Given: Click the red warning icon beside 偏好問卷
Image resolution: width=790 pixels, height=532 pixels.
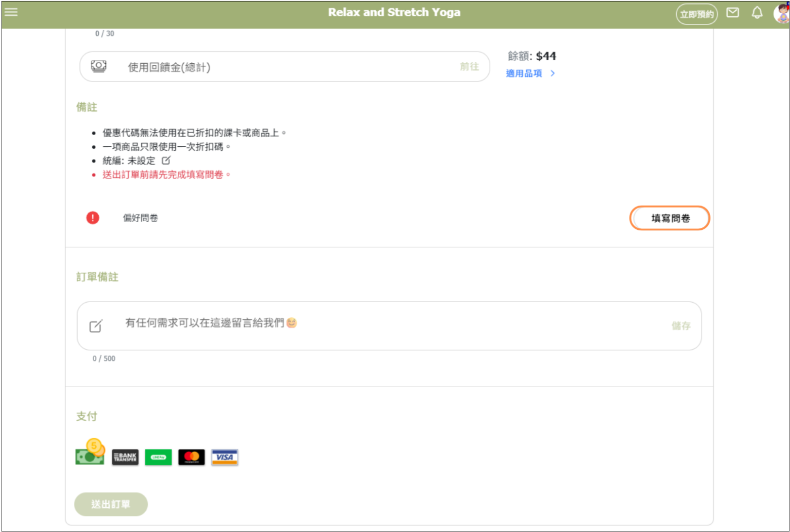Looking at the screenshot, I should (93, 218).
